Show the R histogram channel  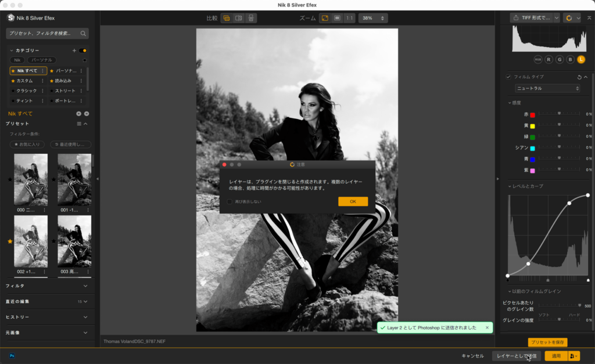click(x=549, y=60)
